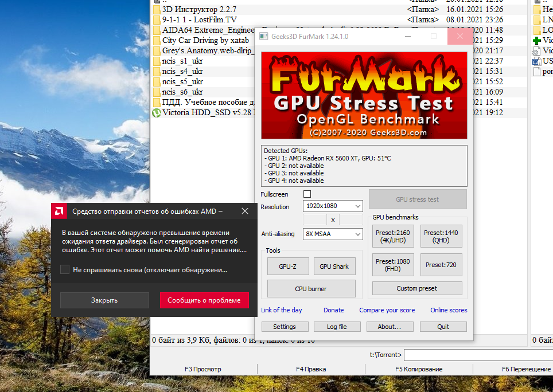
Task: Open the About... dialog
Action: click(390, 327)
